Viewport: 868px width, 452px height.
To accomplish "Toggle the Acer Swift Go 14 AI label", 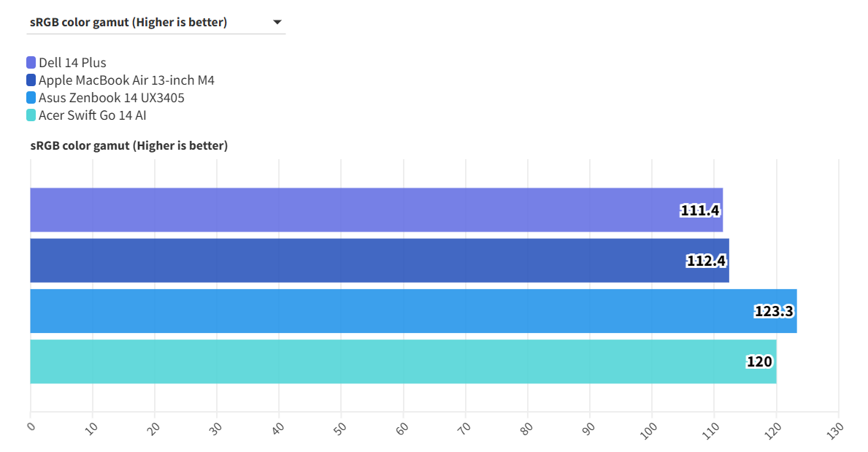I will pyautogui.click(x=93, y=115).
